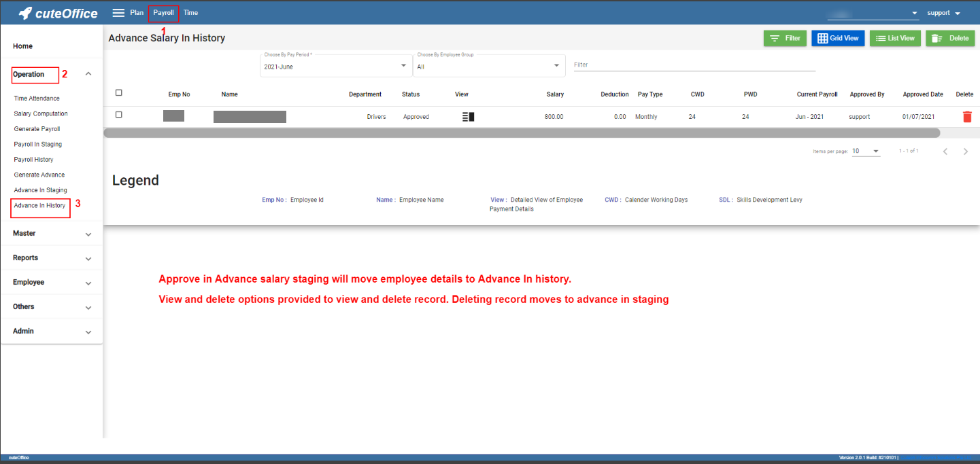The image size is (980, 464).
Task: Click red trash icon in Delete column
Action: (x=966, y=117)
